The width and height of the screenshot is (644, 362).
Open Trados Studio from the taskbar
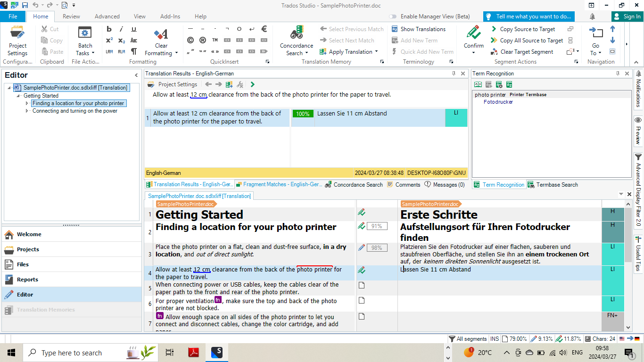pyautogui.click(x=216, y=352)
